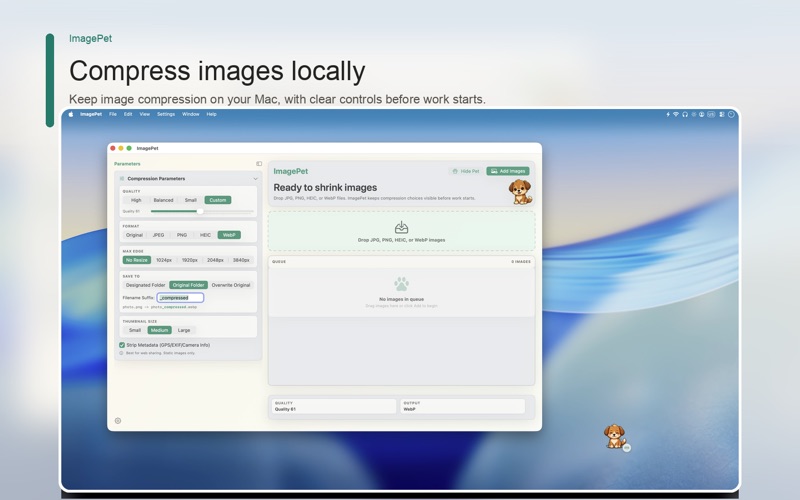The image size is (800, 500).
Task: Click the small badge on the desktop pet
Action: 627,447
